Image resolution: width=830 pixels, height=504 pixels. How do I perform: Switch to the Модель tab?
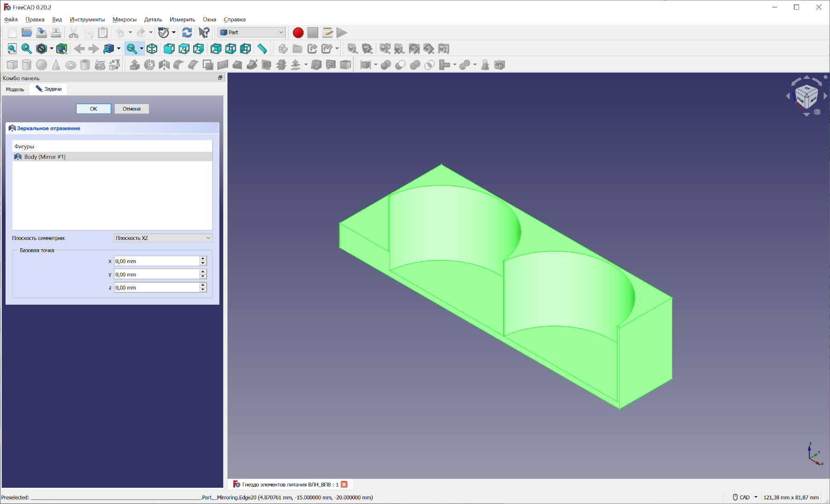[15, 89]
